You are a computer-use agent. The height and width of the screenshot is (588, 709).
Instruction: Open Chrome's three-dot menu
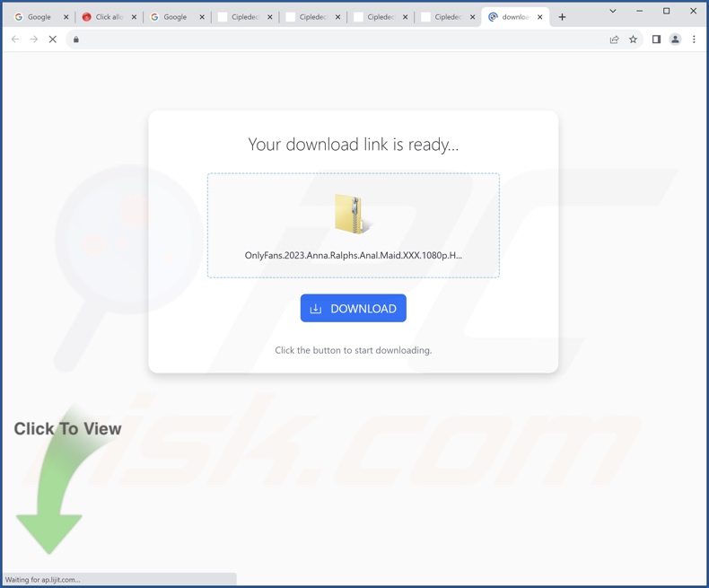[x=694, y=39]
